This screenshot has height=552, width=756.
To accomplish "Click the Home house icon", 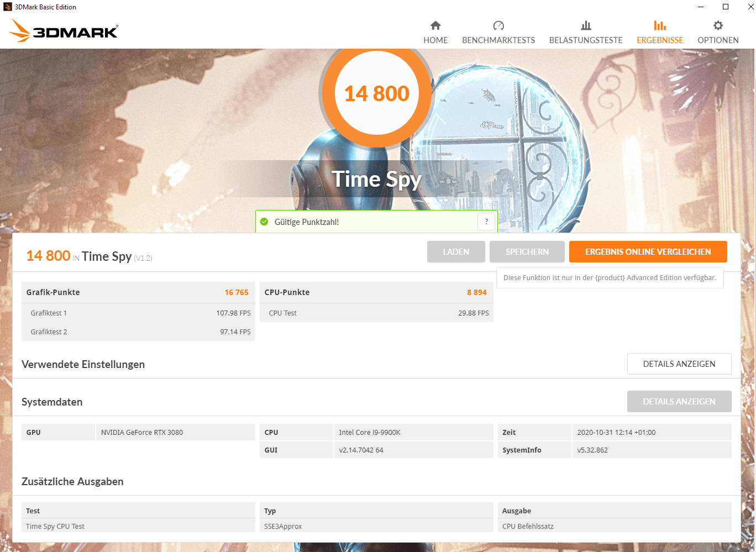I will (x=435, y=25).
